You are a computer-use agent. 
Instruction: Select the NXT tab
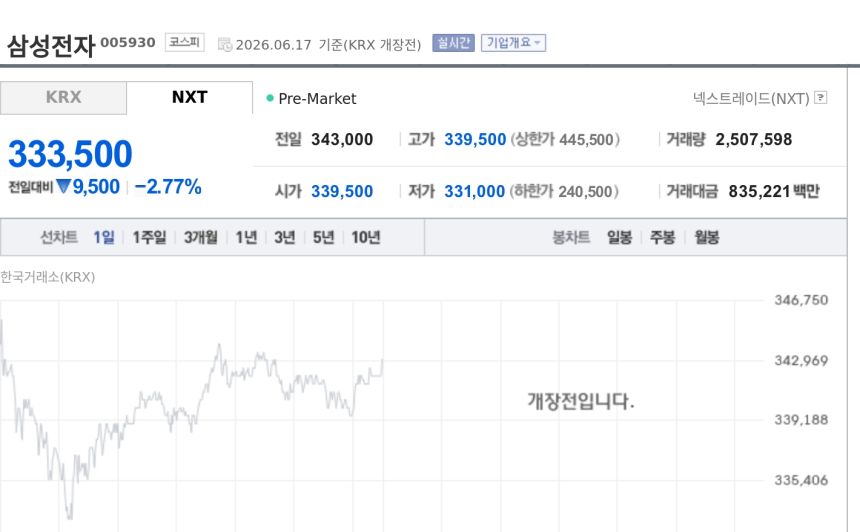(190, 98)
